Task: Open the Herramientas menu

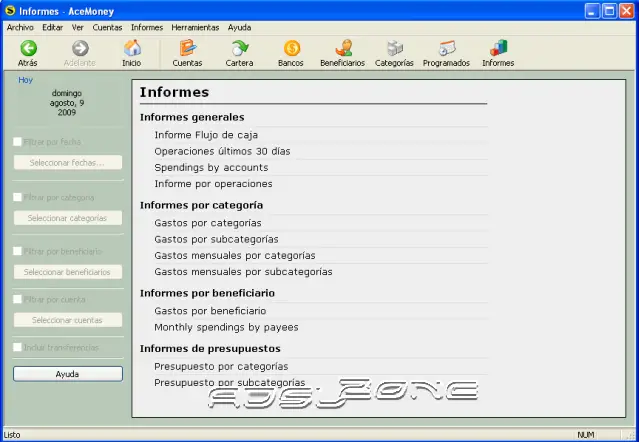Action: tap(195, 28)
